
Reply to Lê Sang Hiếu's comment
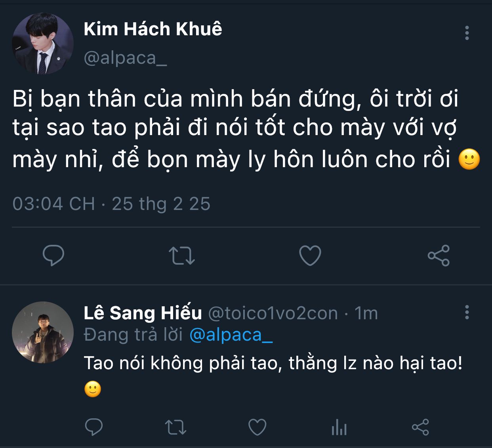[x=94, y=427]
